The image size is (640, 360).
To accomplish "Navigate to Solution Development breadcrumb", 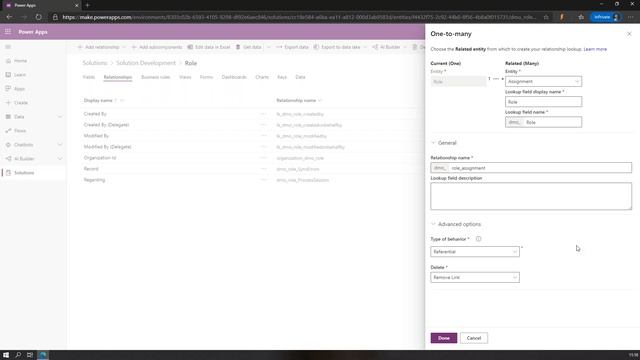I will 146,63.
